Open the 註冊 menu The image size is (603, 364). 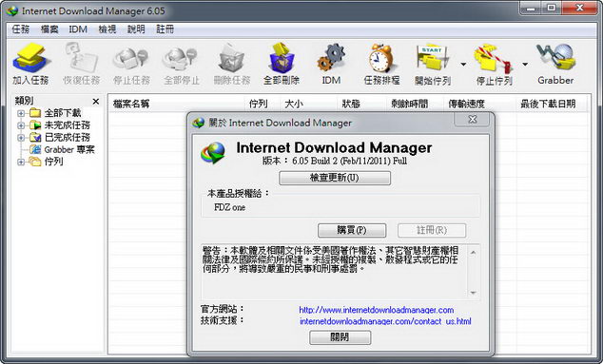[165, 29]
